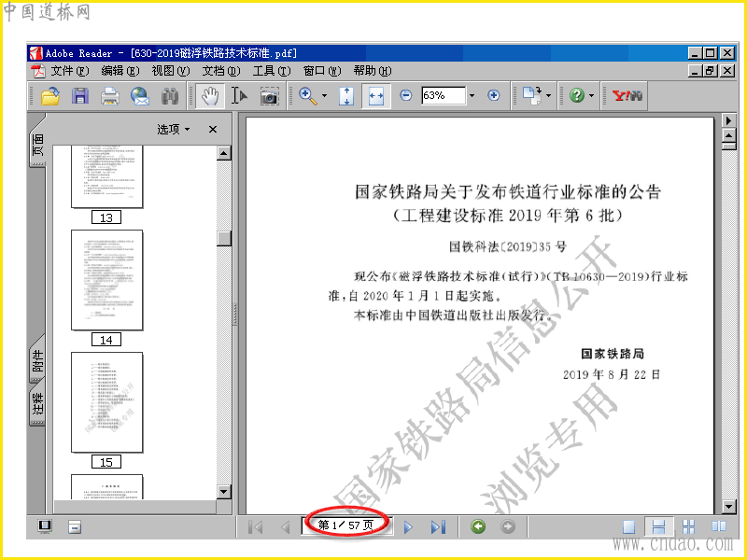The image size is (747, 560).
Task: Click the Adobe PDF document menu icon
Action: click(x=38, y=71)
